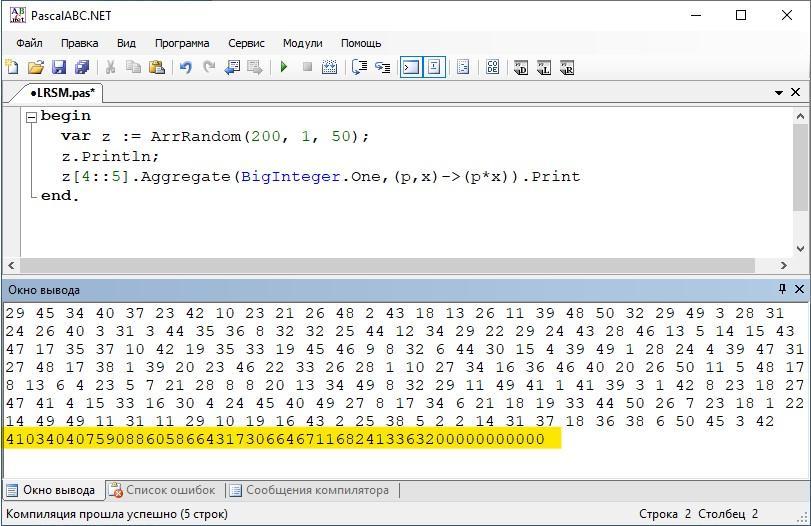811x526 pixels.
Task: Toggle the output window toolbar button
Action: (411, 67)
